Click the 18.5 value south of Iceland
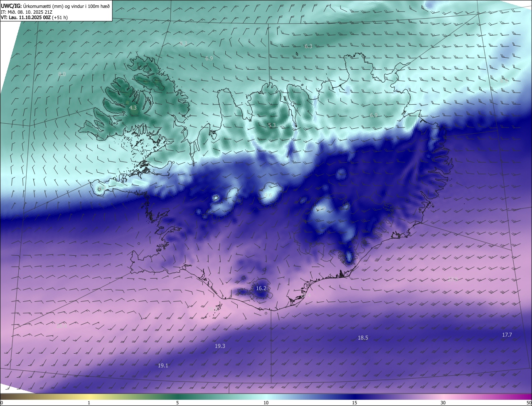This screenshot has width=532, height=406. (x=363, y=338)
